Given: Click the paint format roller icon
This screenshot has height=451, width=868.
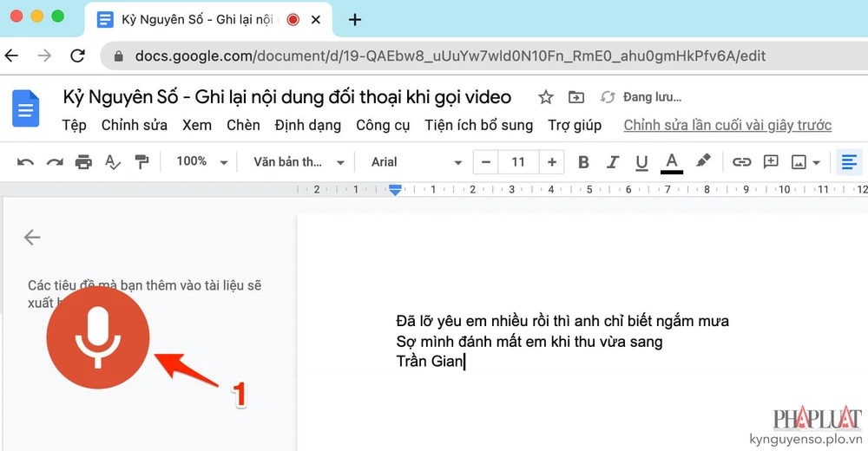Looking at the screenshot, I should point(141,162).
